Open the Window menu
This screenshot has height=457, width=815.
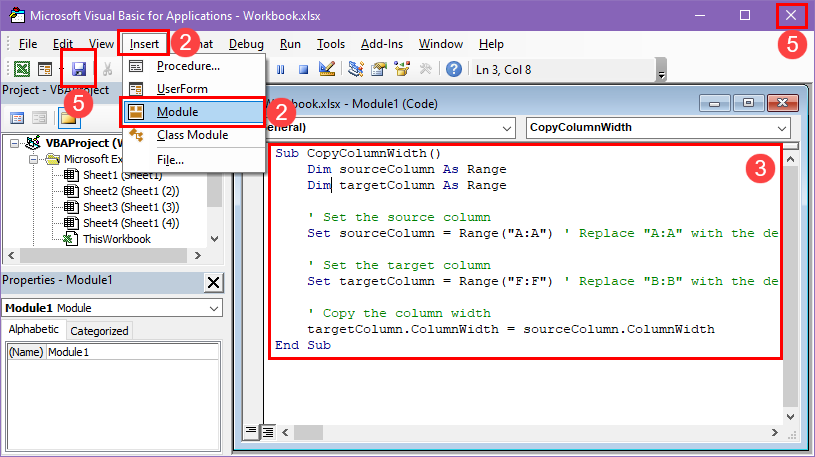pyautogui.click(x=441, y=44)
